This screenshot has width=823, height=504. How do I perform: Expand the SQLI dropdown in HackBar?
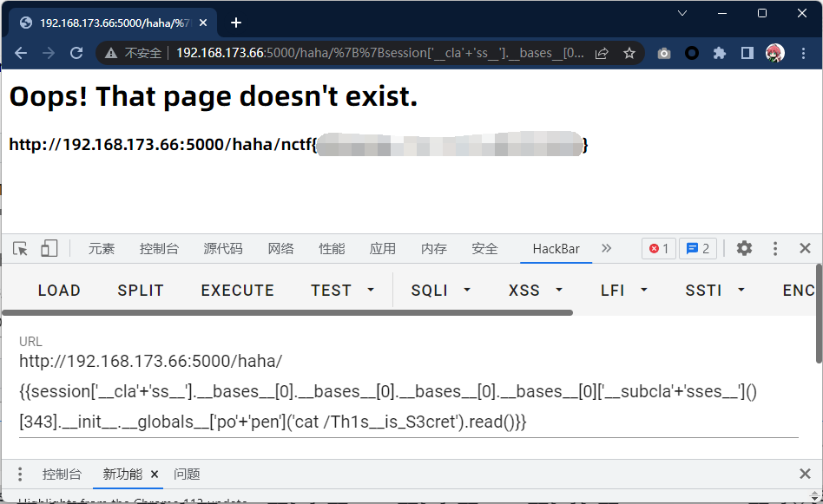(x=467, y=291)
